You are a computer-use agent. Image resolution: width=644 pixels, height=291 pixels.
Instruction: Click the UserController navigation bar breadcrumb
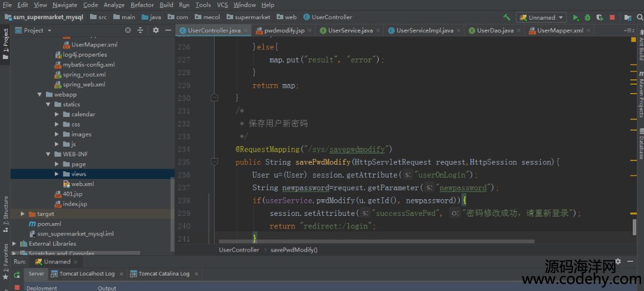[x=328, y=17]
